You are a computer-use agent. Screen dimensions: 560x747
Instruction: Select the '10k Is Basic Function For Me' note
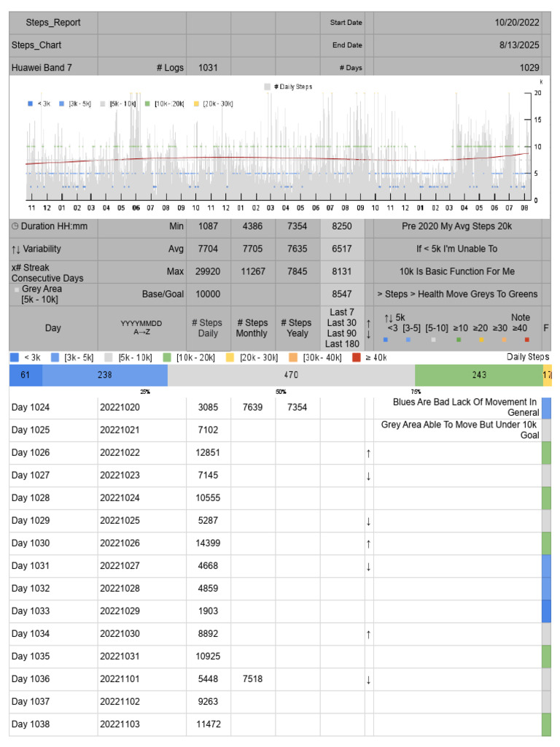[x=457, y=271]
